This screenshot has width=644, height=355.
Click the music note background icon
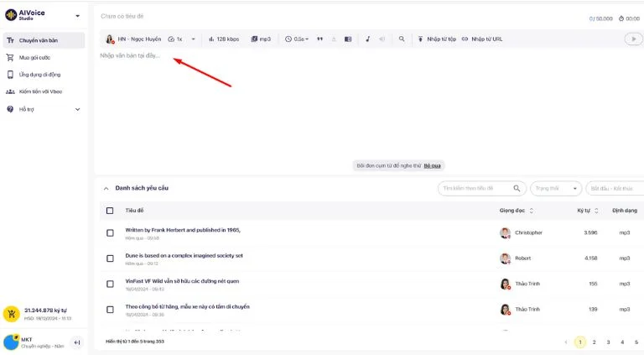367,39
